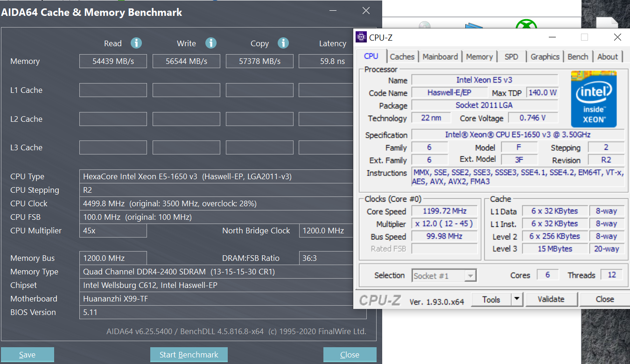630x364 pixels.
Task: Open the Graphics tab
Action: [x=545, y=57]
